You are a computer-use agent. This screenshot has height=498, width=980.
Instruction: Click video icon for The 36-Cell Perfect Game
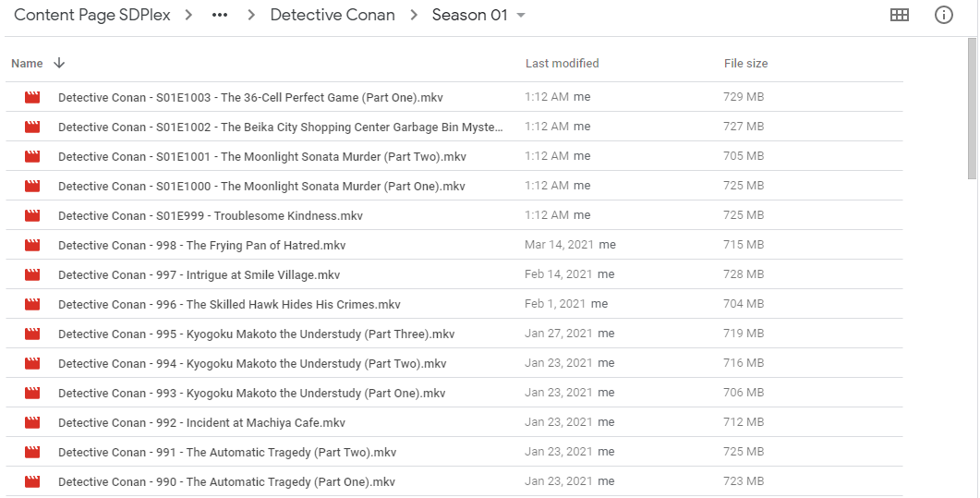tap(33, 97)
